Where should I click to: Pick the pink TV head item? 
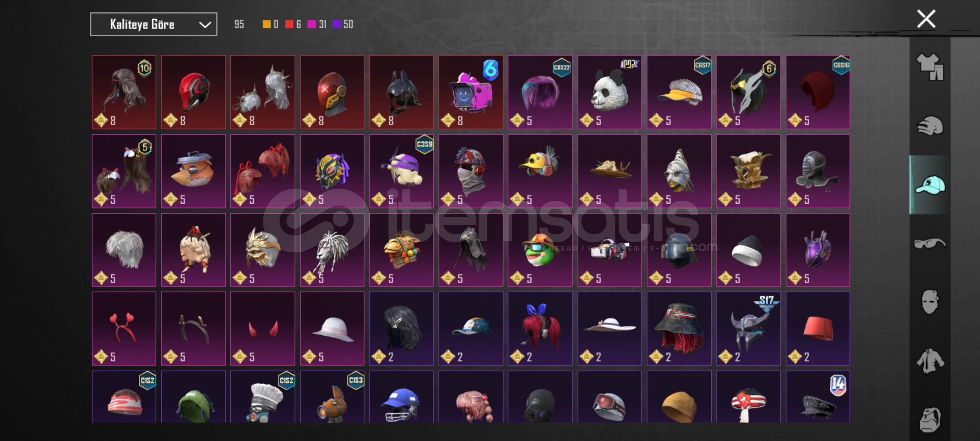[x=471, y=92]
